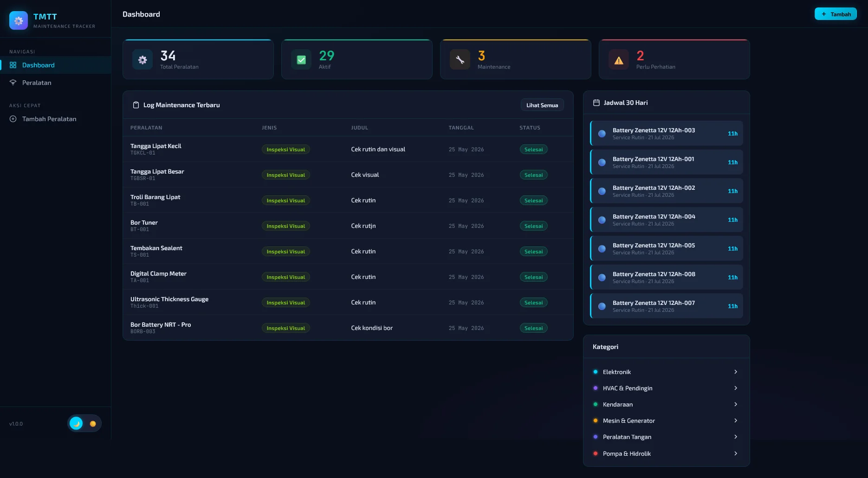Click the clipboard icon next to Log Maintenance Terbaru
This screenshot has width=868, height=478.
(x=136, y=105)
